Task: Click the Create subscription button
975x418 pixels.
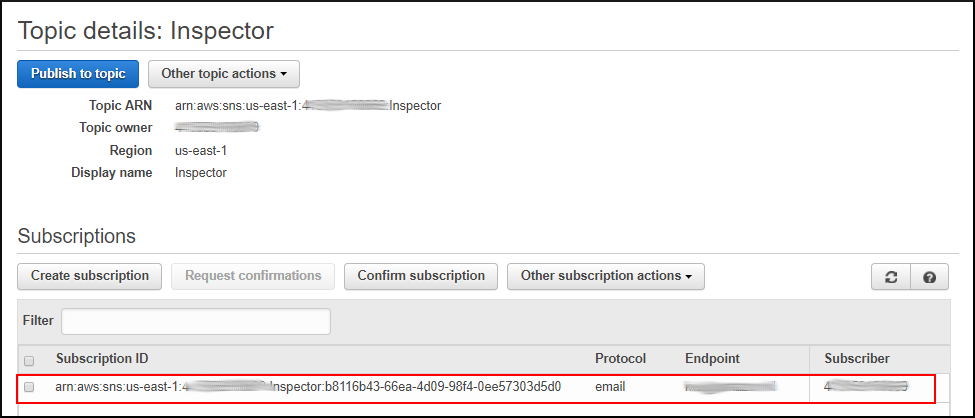Action: click(90, 276)
